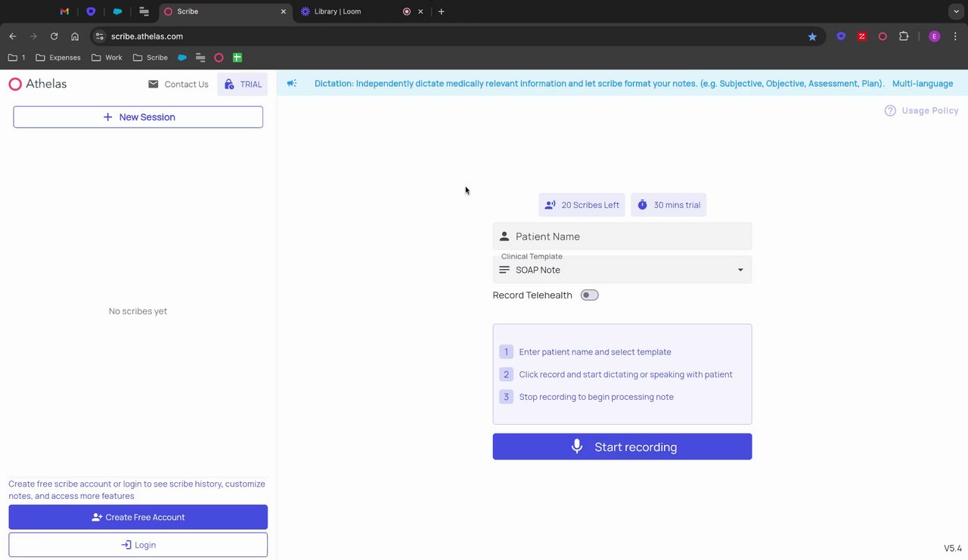Toggle the bookmark star for this page
968x560 pixels.
pyautogui.click(x=812, y=36)
